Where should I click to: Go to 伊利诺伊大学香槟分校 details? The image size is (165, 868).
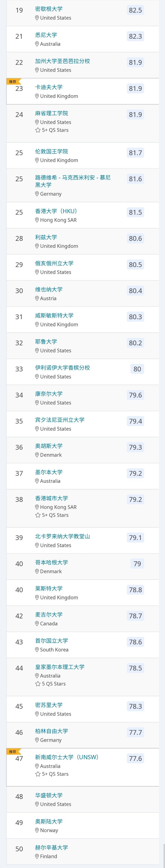62,368
